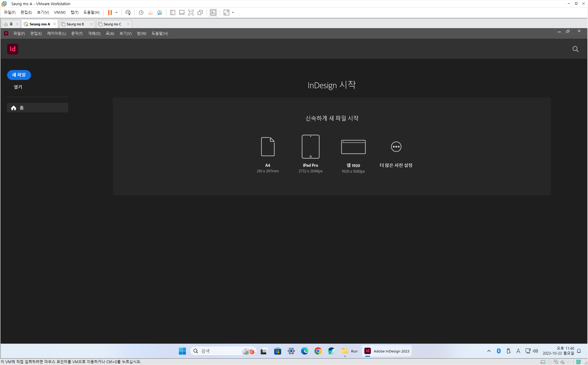Expand the pause button dropdown arrow
This screenshot has height=365, width=588.
pos(116,13)
